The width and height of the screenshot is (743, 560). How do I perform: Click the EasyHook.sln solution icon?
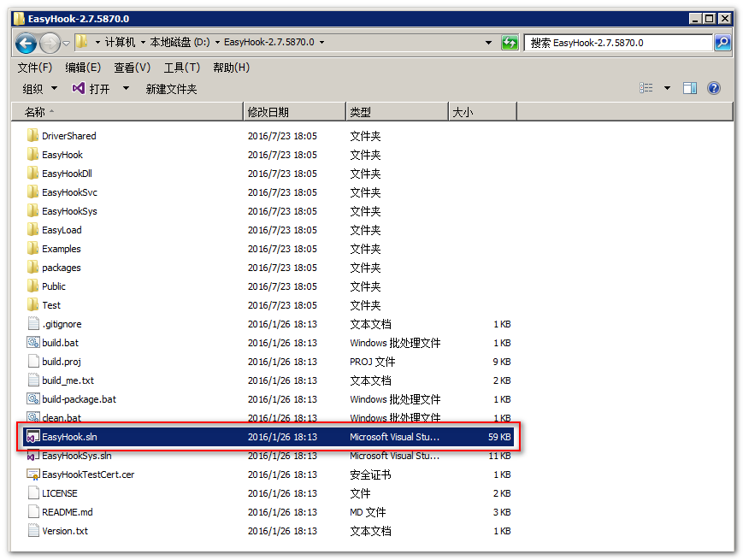pyautogui.click(x=33, y=436)
